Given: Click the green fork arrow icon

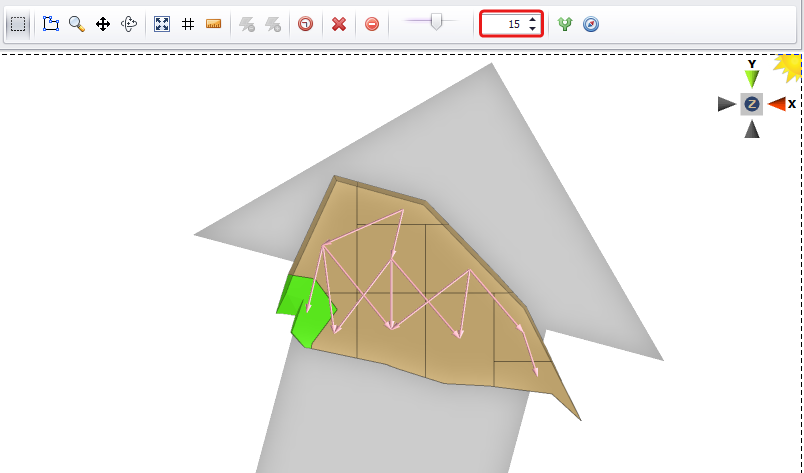Looking at the screenshot, I should (565, 24).
